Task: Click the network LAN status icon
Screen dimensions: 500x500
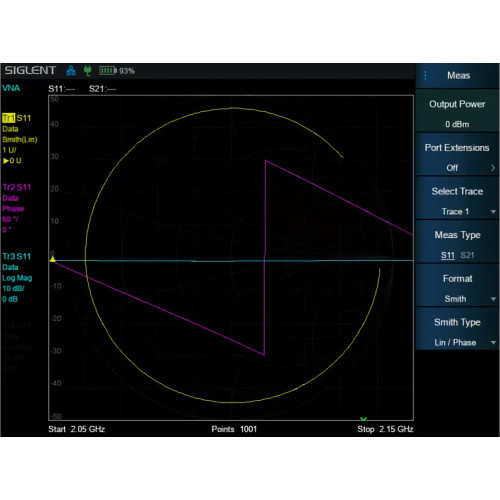Action: click(x=71, y=71)
